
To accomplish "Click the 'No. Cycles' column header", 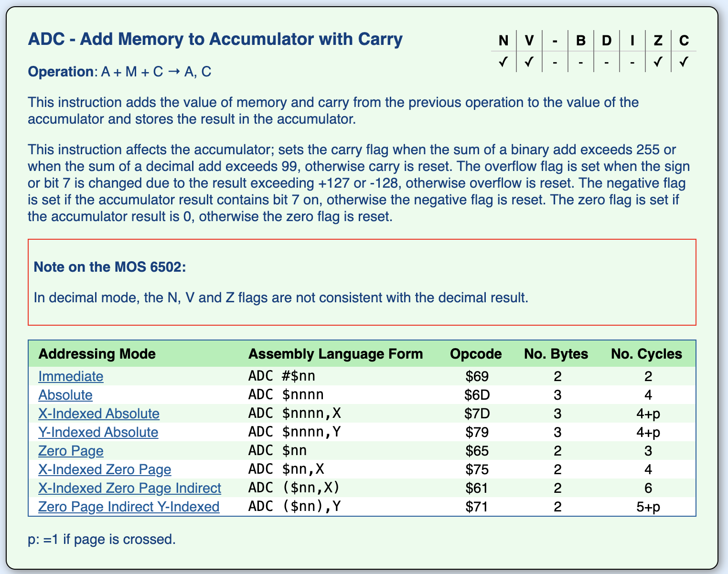I will tap(647, 354).
